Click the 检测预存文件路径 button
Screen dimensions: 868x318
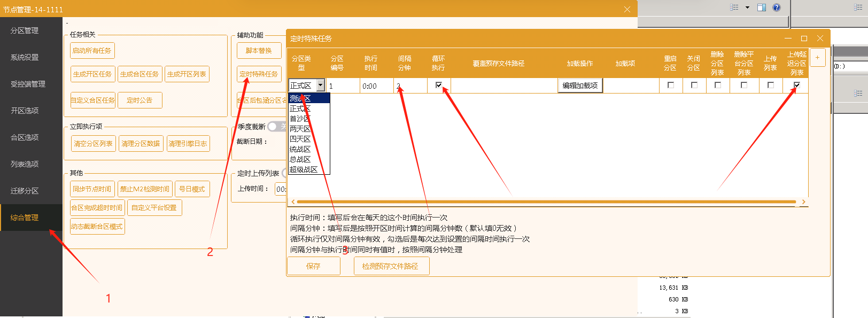pyautogui.click(x=391, y=266)
